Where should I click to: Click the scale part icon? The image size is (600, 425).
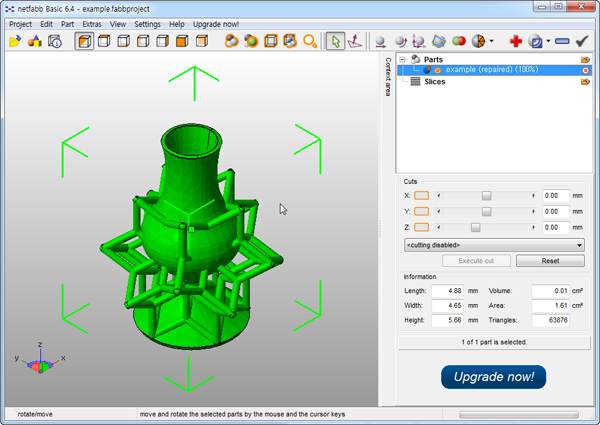click(x=419, y=41)
